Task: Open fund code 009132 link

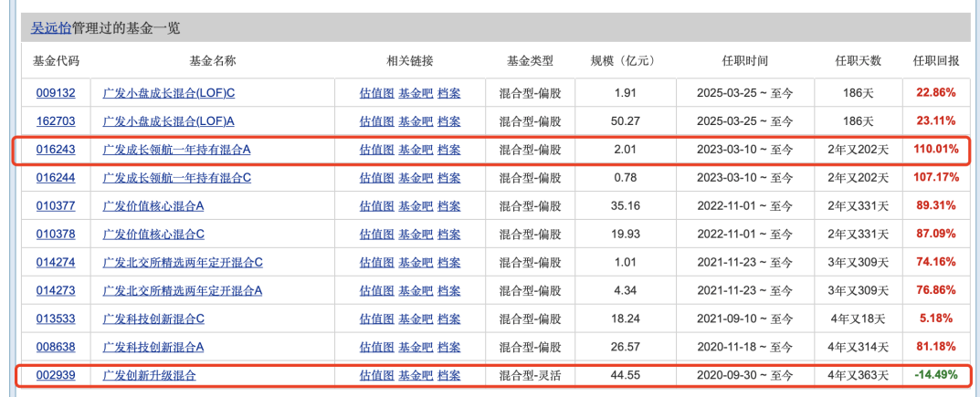Action: 56,93
